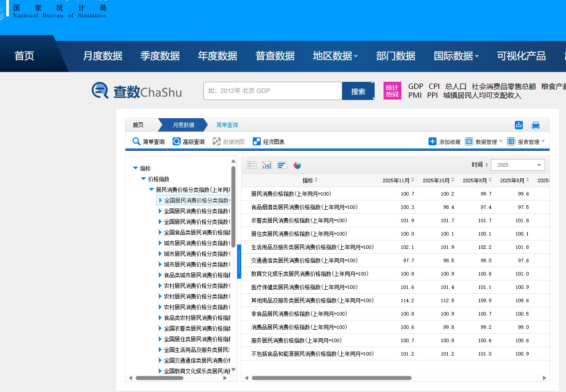The height and width of the screenshot is (392, 566).
Task: Open 报表管理 dropdown menu
Action: [526, 142]
